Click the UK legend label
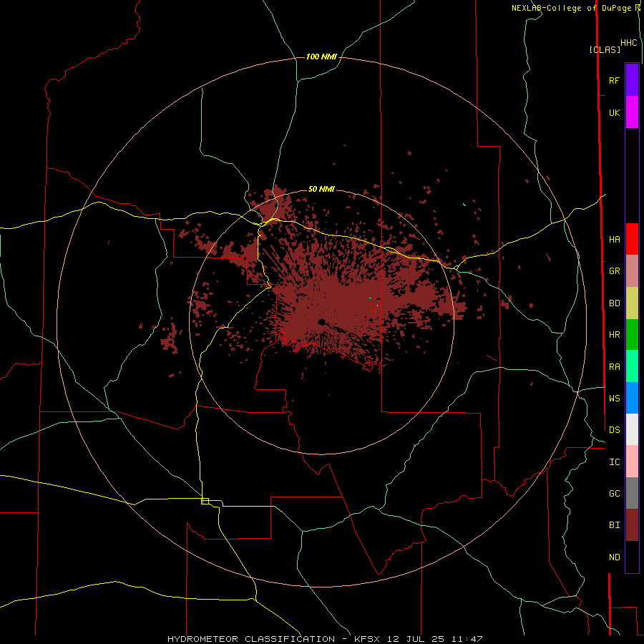 (614, 112)
